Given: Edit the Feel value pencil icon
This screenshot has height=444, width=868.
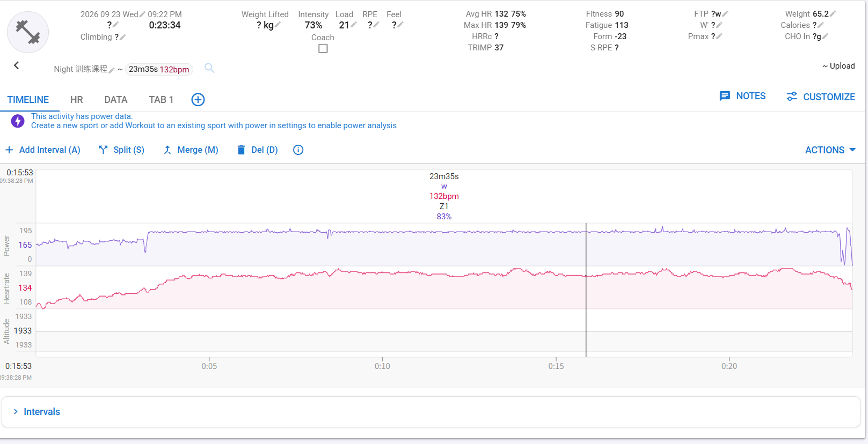Looking at the screenshot, I should click(400, 25).
